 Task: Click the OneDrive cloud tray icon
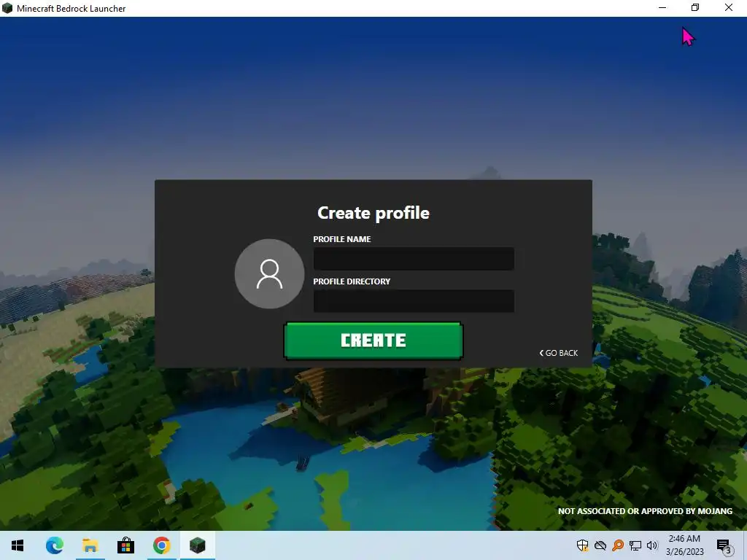(600, 545)
